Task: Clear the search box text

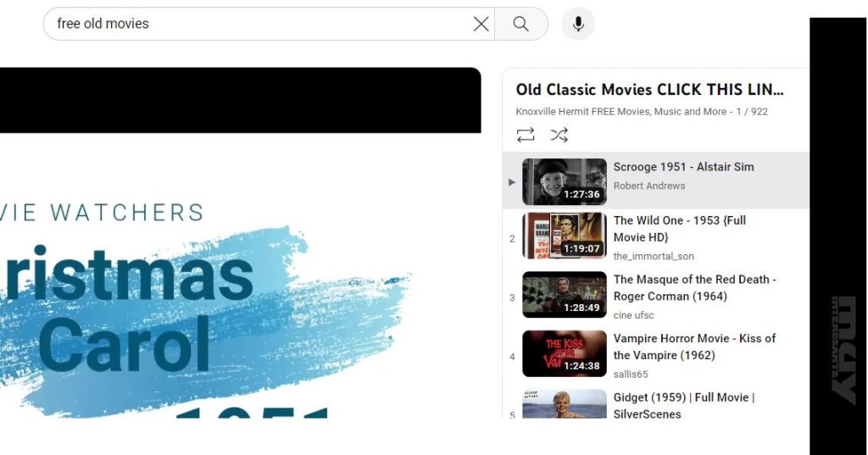Action: [481, 24]
